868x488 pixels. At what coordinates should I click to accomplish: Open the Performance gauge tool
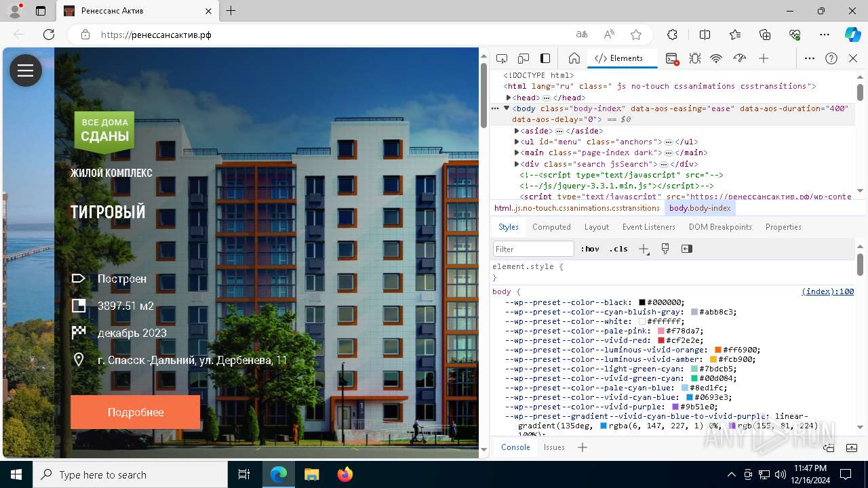740,58
